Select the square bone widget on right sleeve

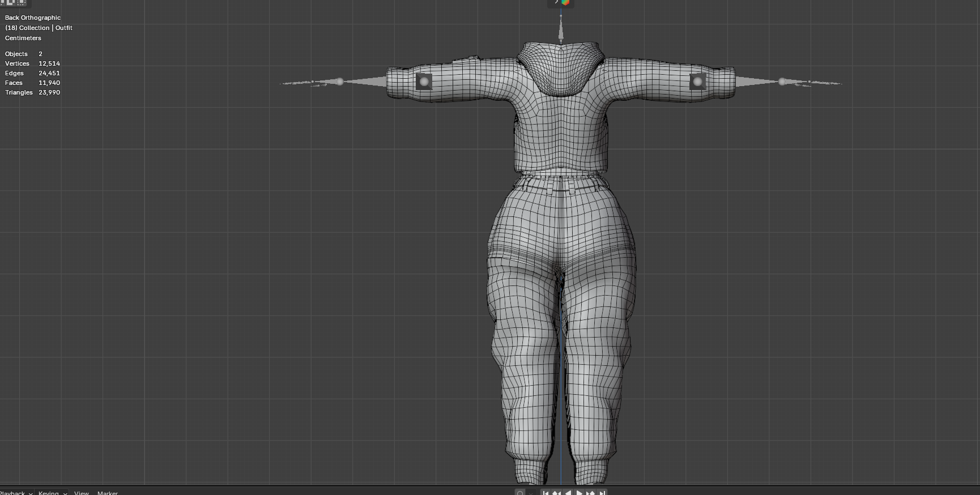697,82
